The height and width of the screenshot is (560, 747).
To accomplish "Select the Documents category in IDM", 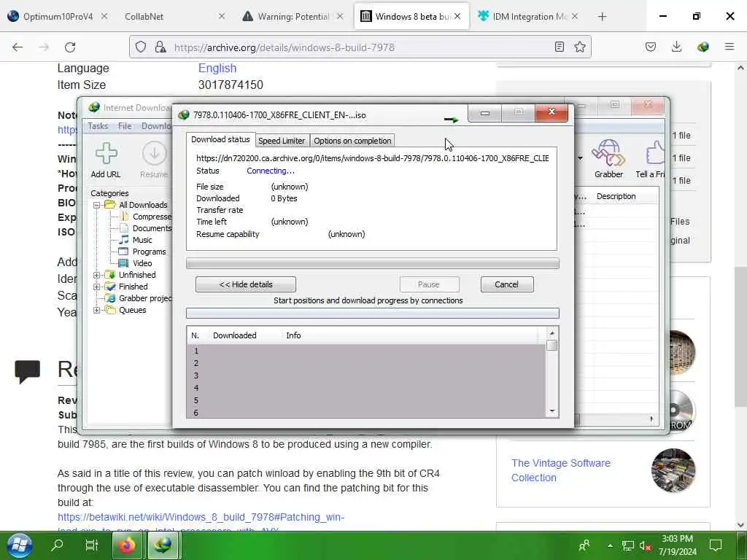I will click(x=152, y=228).
